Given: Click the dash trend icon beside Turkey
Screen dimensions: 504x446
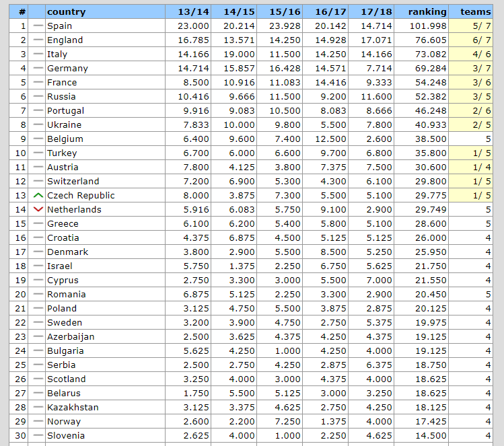Looking at the screenshot, I should tap(38, 153).
